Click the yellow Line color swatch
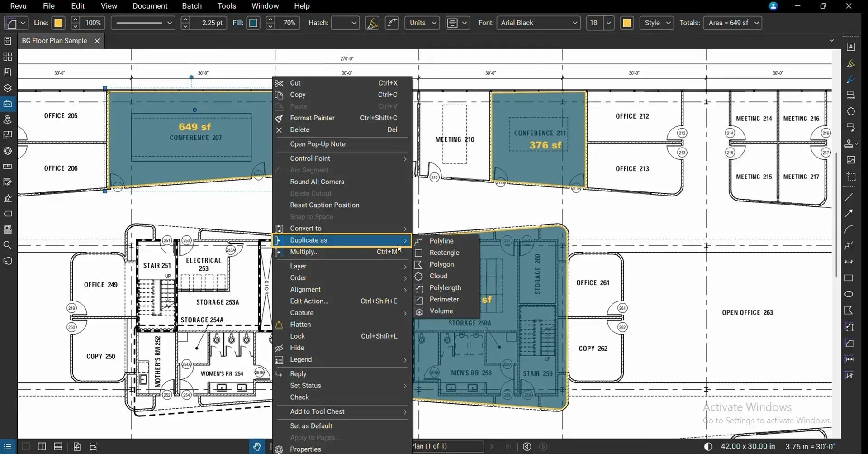Viewport: 868px width, 454px height. (x=58, y=23)
